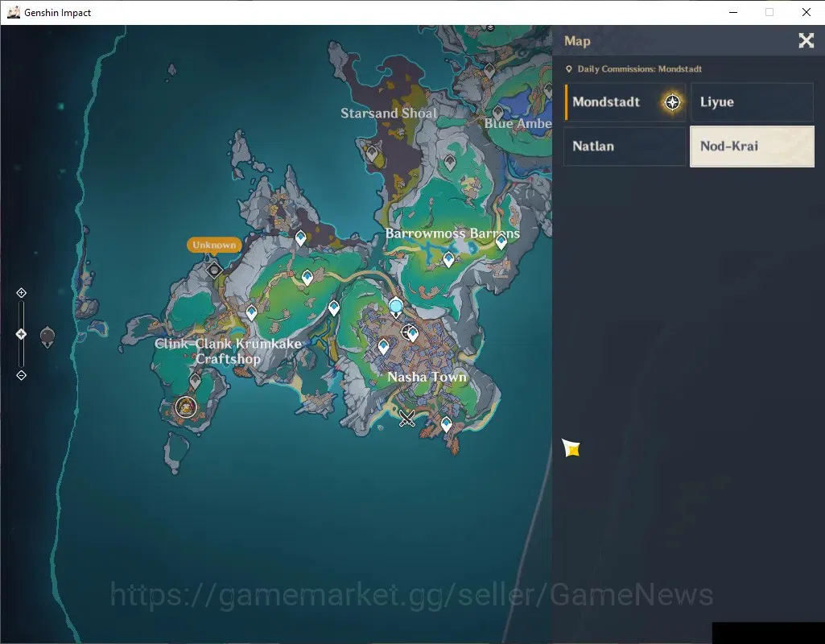Viewport: 825px width, 644px height.
Task: Select the waypoint on Nasha Town's western side
Action: [x=384, y=347]
